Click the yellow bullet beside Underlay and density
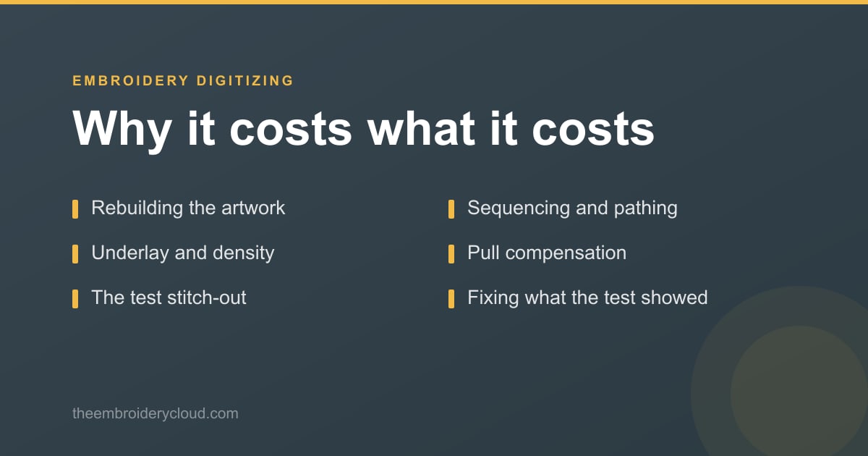Viewport: 868px width, 456px height. 75,254
